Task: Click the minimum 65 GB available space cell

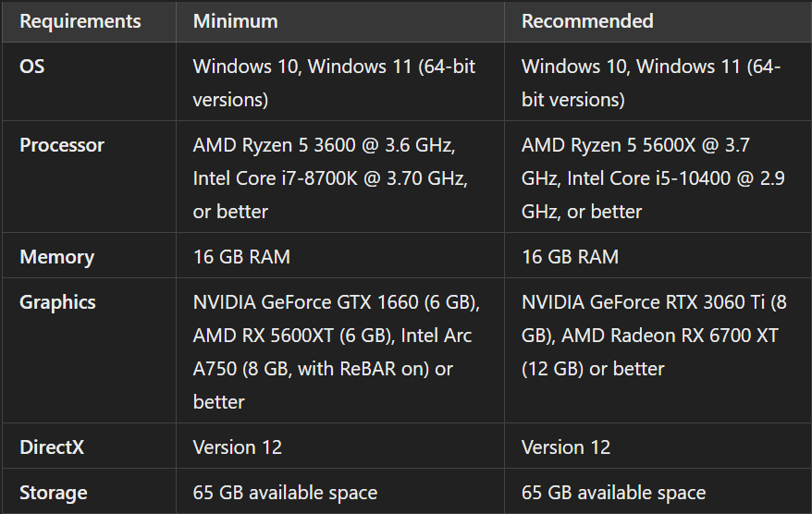Action: pos(285,493)
